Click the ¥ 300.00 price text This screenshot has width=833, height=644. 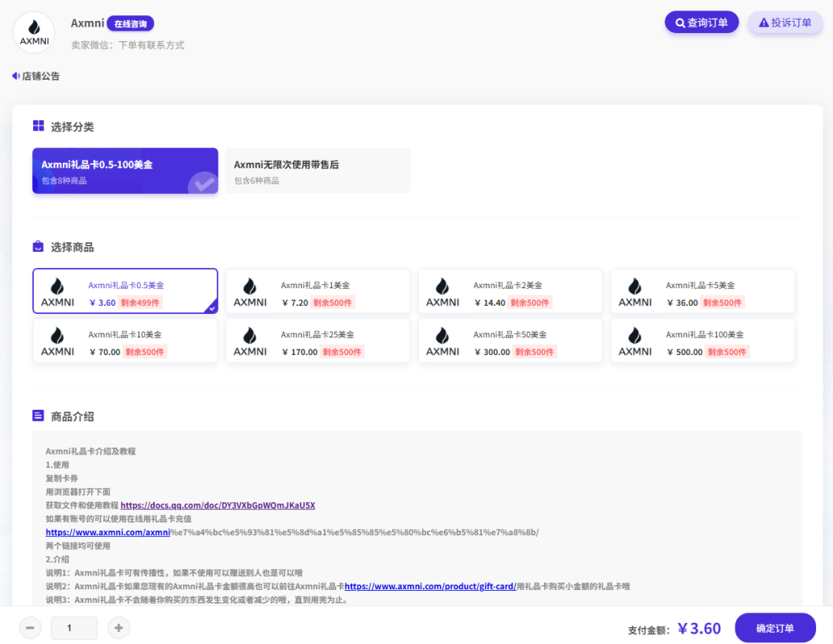point(492,352)
